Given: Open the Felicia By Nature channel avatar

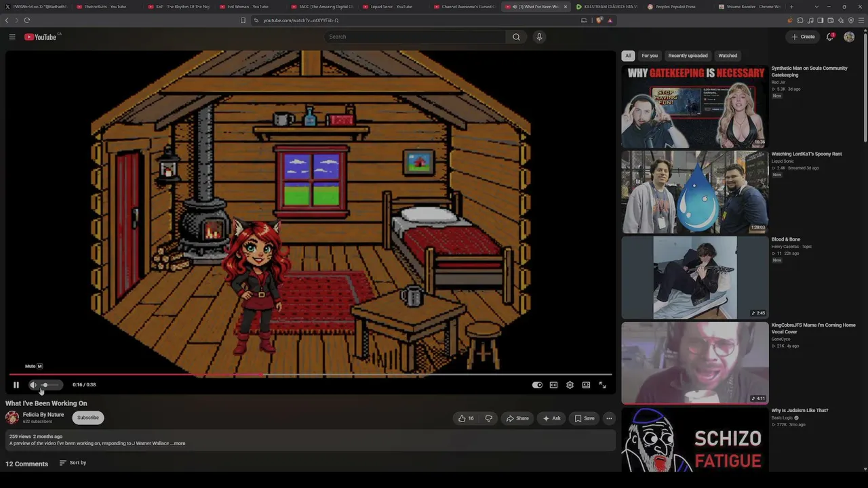Looking at the screenshot, I should 12,418.
